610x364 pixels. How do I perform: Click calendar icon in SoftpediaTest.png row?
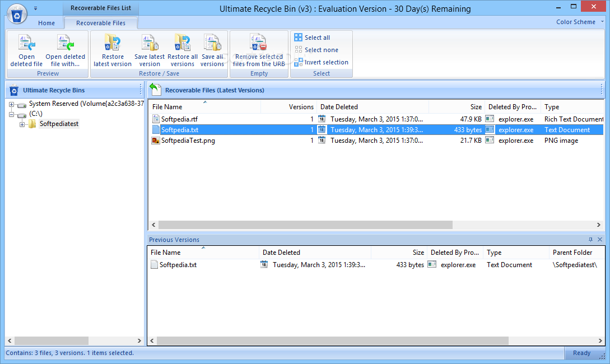(x=322, y=141)
